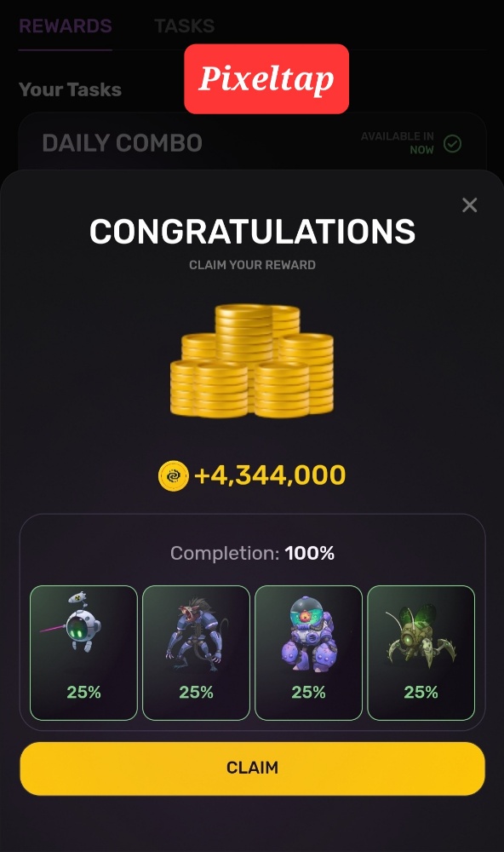This screenshot has height=852, width=504.
Task: Tap the swirl coin icon beside +4,344,000
Action: [174, 476]
